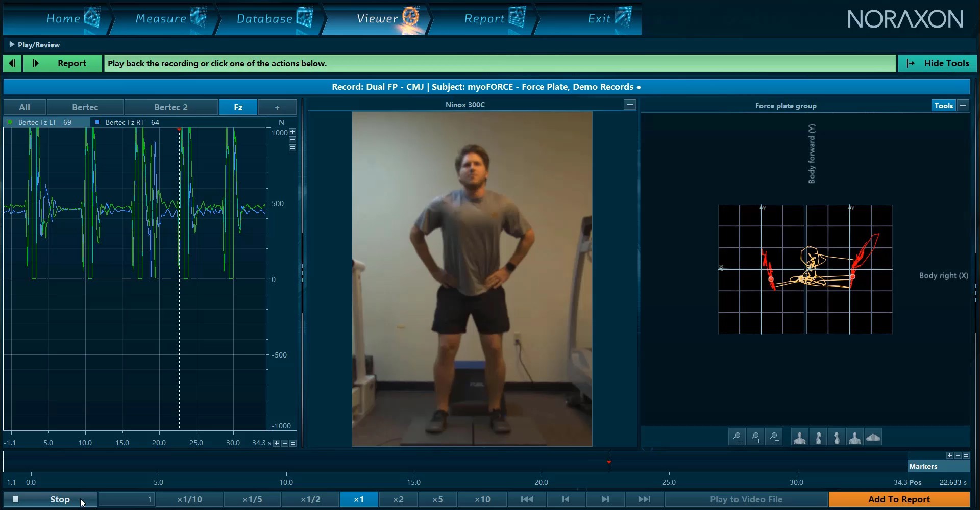Toggle the Bertec Fz RT channel
This screenshot has height=510, width=980.
pos(97,122)
